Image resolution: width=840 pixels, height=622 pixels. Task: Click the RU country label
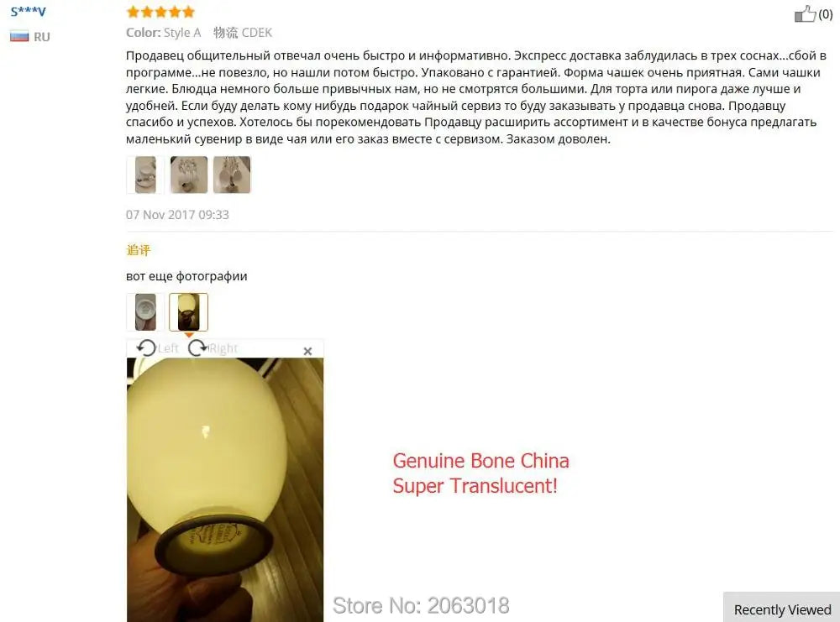point(42,37)
